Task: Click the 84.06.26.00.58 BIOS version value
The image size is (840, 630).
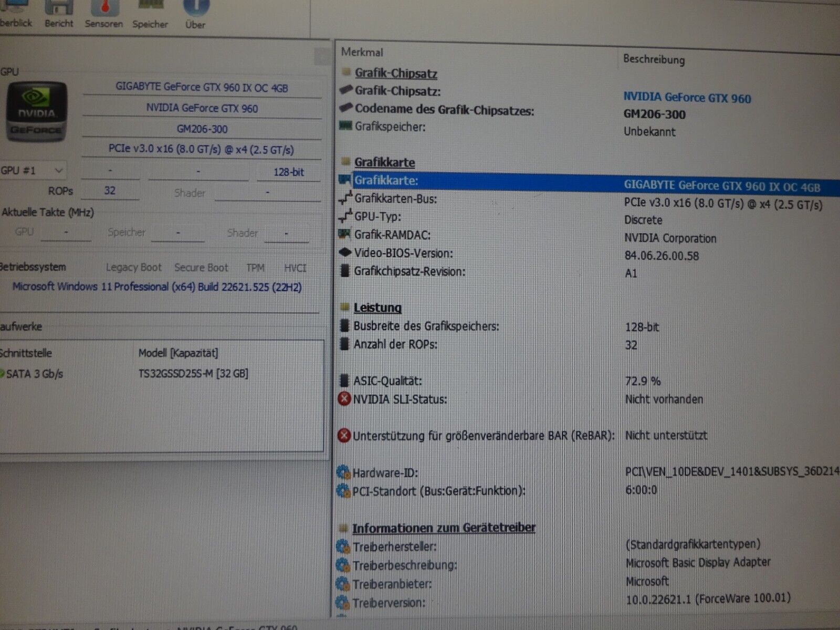Action: coord(661,256)
